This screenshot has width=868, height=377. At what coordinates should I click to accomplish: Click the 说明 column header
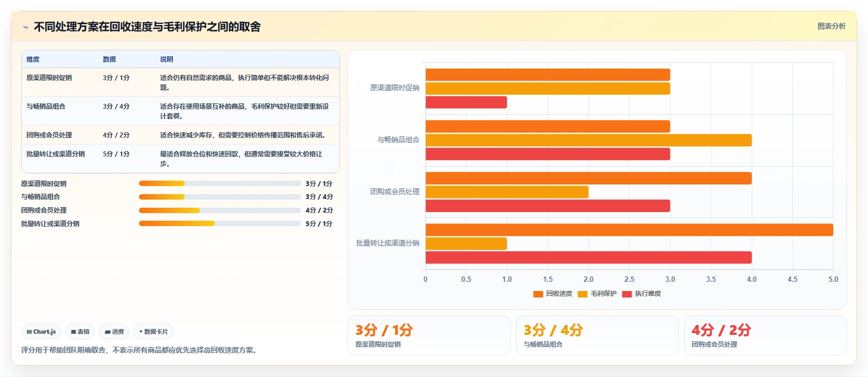point(166,59)
